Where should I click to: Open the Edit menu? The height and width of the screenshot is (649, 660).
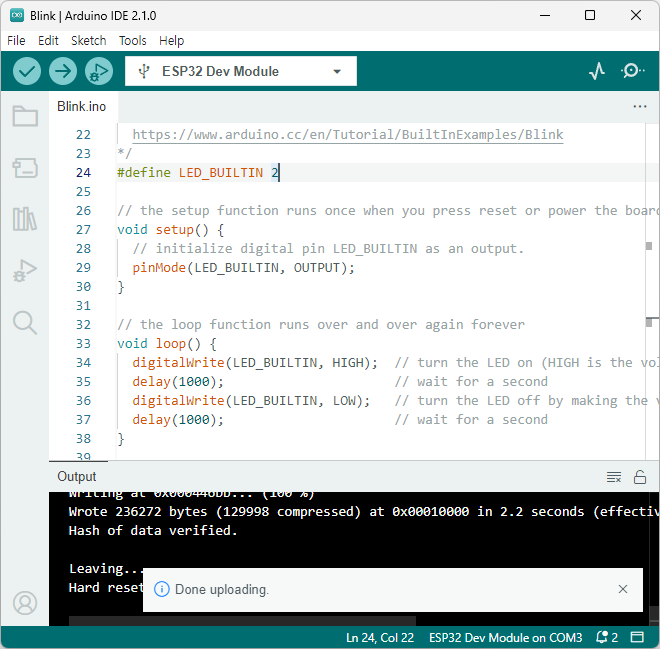click(48, 40)
